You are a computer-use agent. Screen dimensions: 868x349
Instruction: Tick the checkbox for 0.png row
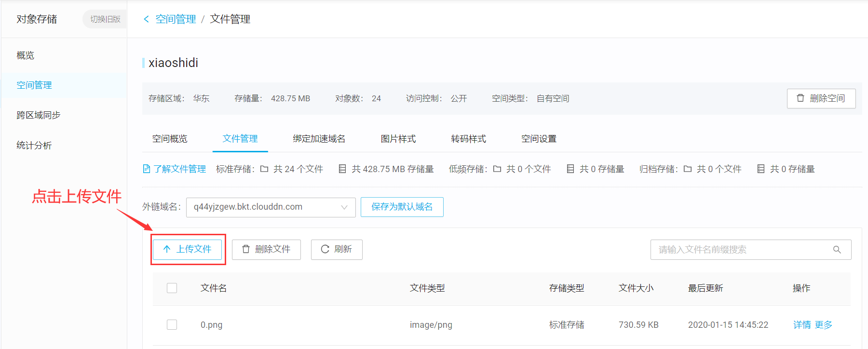click(172, 324)
